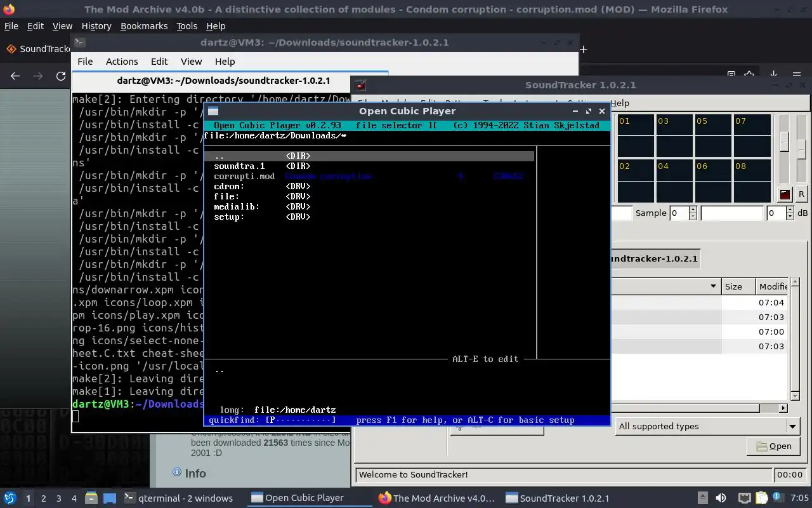Click the SoundTracker window titlebar icon
This screenshot has width=812, height=508.
pyautogui.click(x=360, y=85)
